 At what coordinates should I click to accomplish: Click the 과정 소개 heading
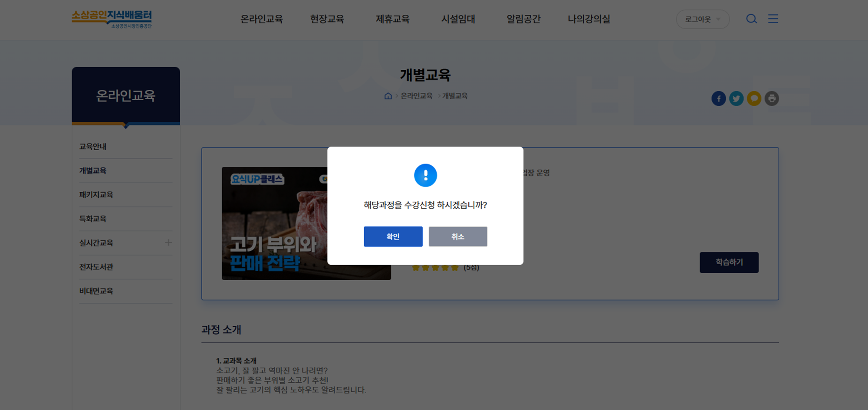[221, 330]
